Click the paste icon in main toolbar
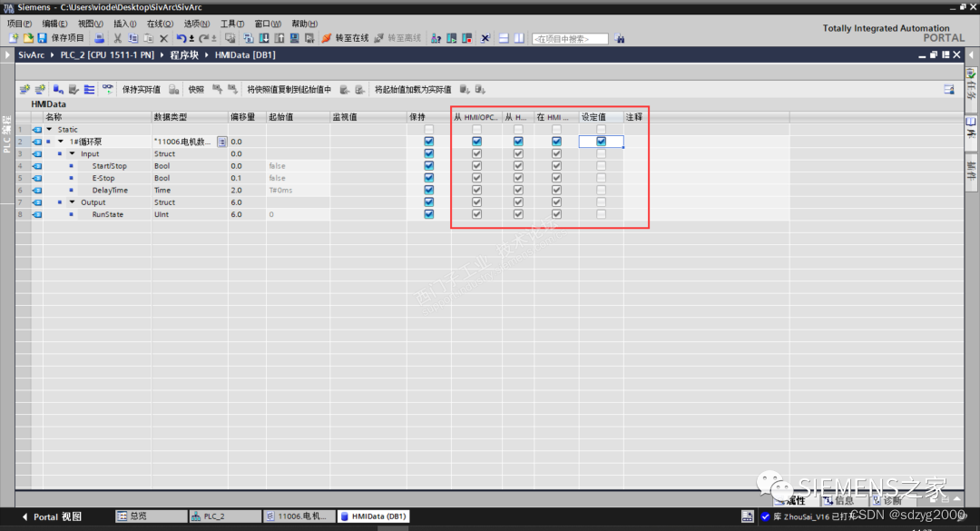The width and height of the screenshot is (980, 531). (x=148, y=38)
